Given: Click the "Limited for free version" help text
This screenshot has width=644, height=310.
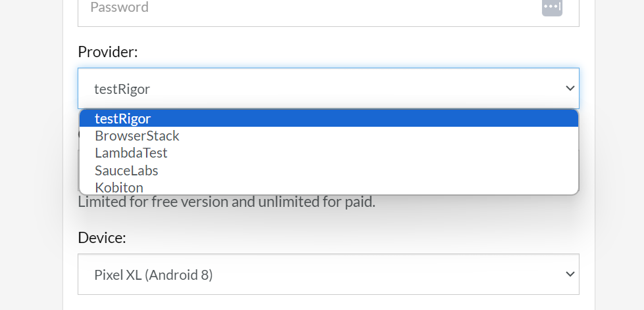Looking at the screenshot, I should 226,202.
